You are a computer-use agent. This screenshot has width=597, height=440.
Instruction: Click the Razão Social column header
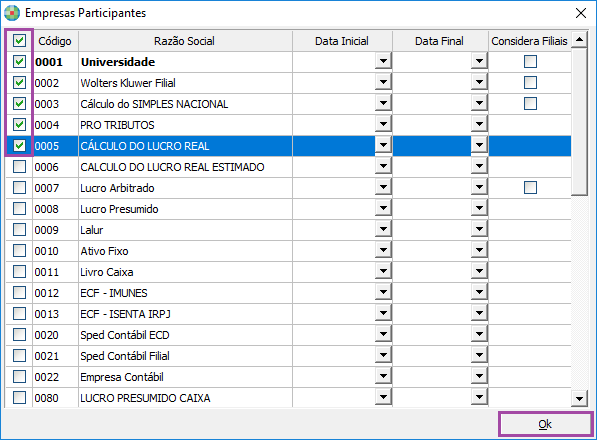point(185,41)
